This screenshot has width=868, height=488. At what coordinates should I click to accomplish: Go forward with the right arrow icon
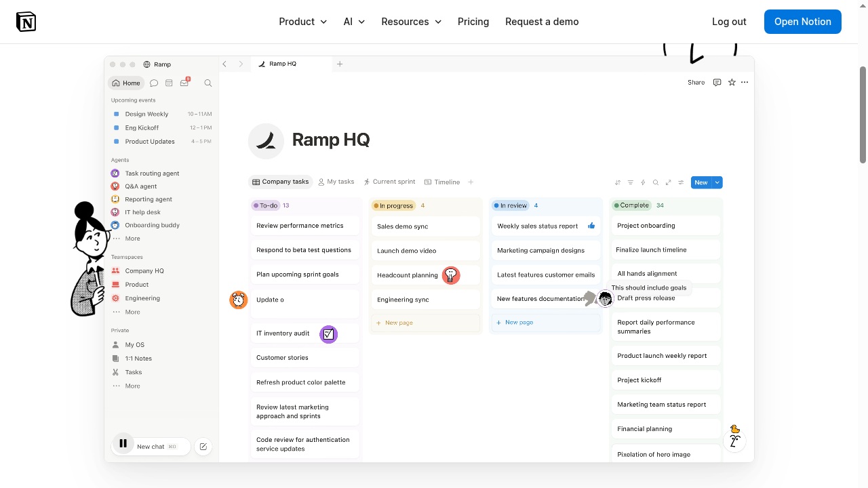coord(241,64)
